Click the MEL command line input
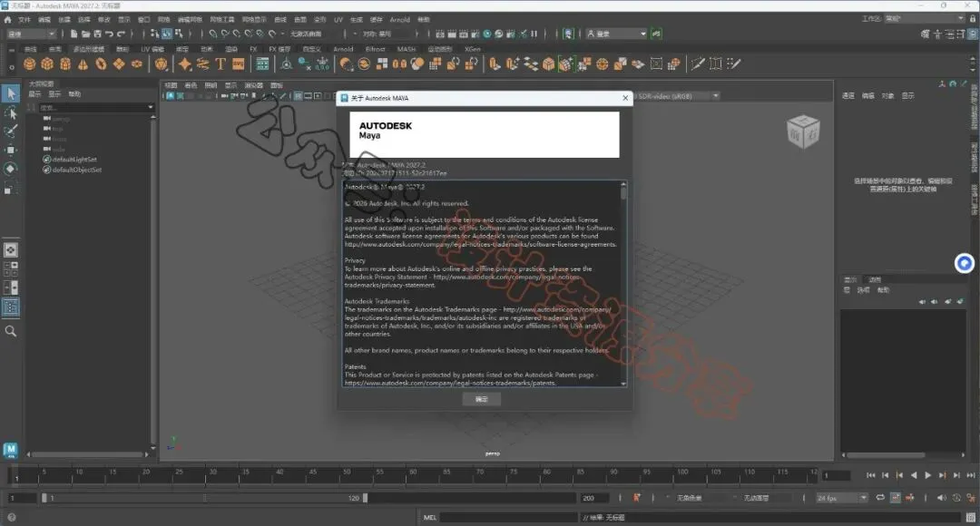This screenshot has height=526, width=980. click(508, 517)
